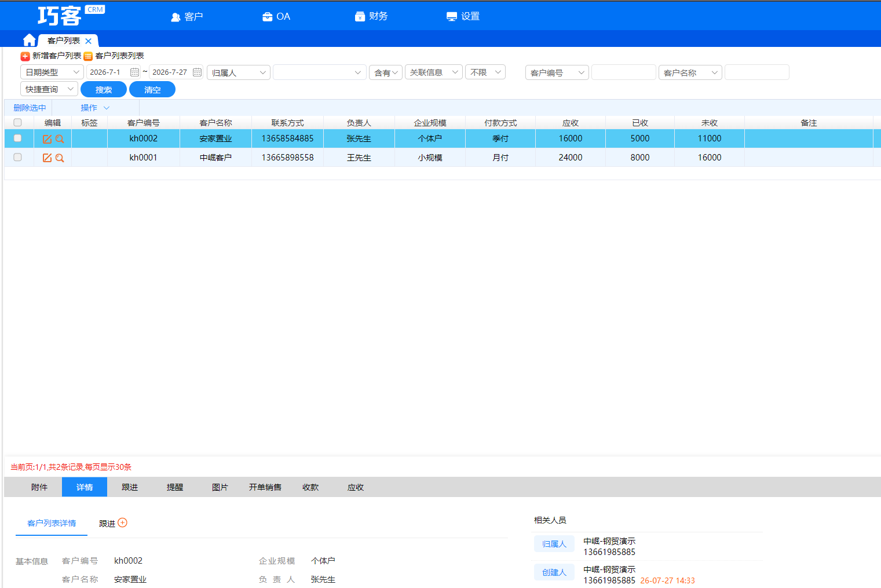The image size is (881, 588).
Task: Switch to the 开单销售 tab
Action: point(265,487)
